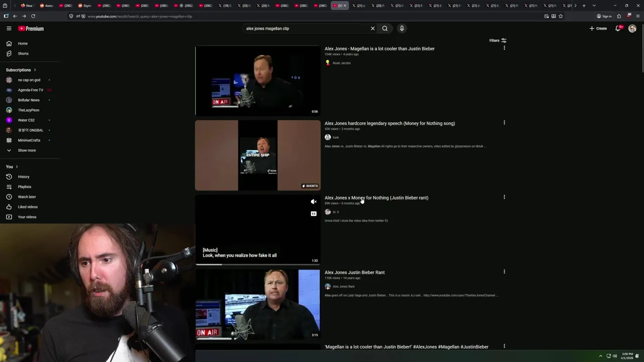
Task: Open the 'hardcore legendary speech' Shorts thumbnail
Action: tap(258, 155)
